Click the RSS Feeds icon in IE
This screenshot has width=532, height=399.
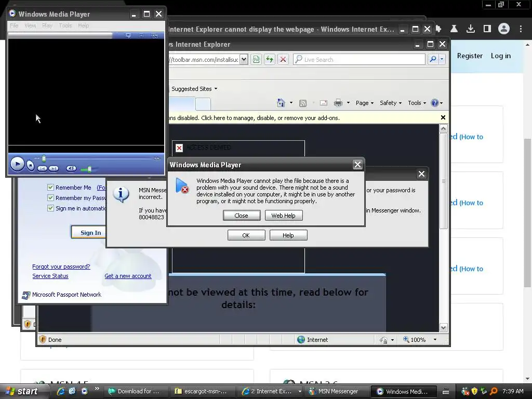tap(303, 103)
